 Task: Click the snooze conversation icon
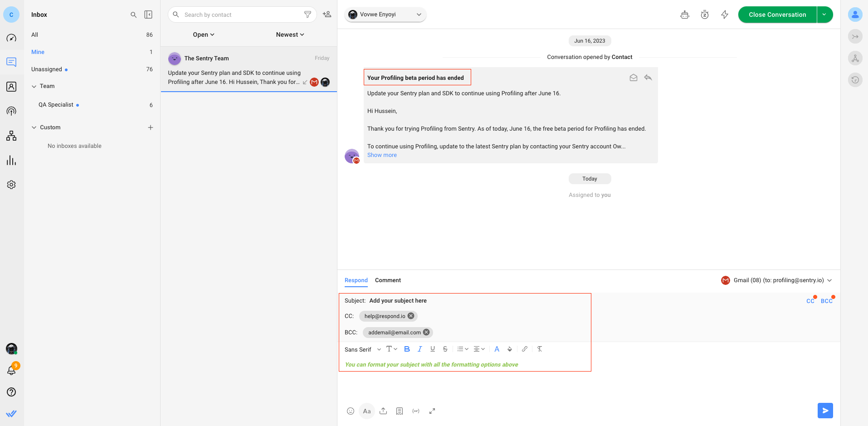[704, 15]
